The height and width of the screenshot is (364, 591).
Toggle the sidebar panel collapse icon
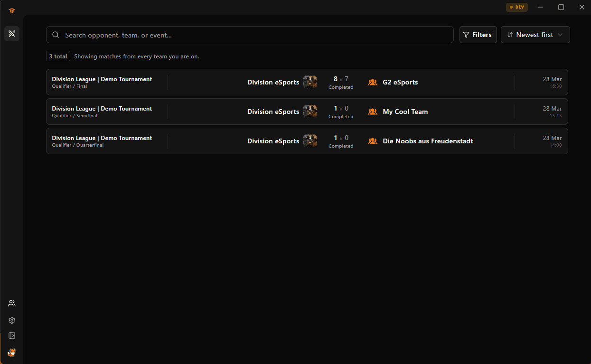click(12, 336)
